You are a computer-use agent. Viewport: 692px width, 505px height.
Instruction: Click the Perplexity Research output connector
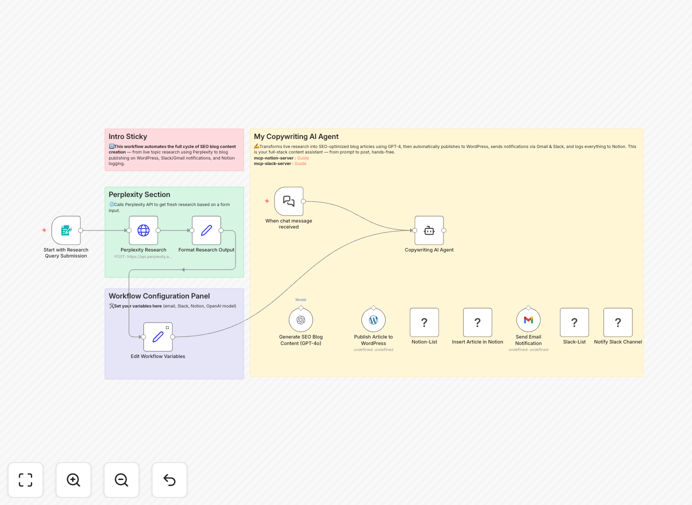point(158,230)
